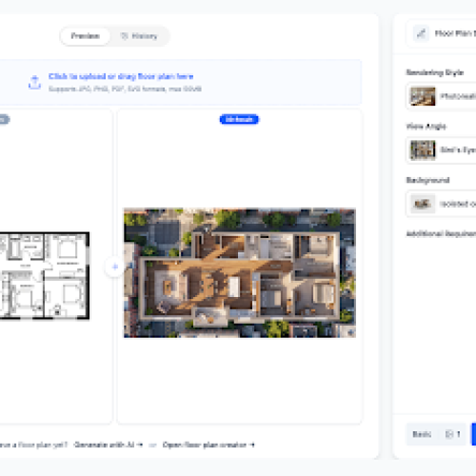Switch to the Preview tab
The image size is (476, 476).
tap(85, 36)
